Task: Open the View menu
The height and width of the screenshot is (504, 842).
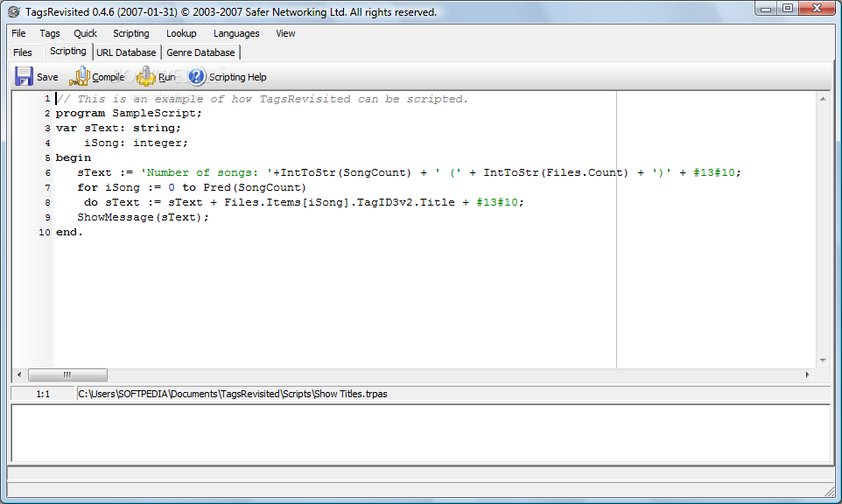Action: [285, 33]
